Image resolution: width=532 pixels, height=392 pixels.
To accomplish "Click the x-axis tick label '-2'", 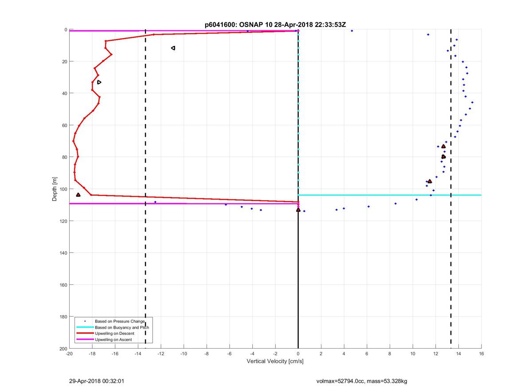I will coord(275,354).
